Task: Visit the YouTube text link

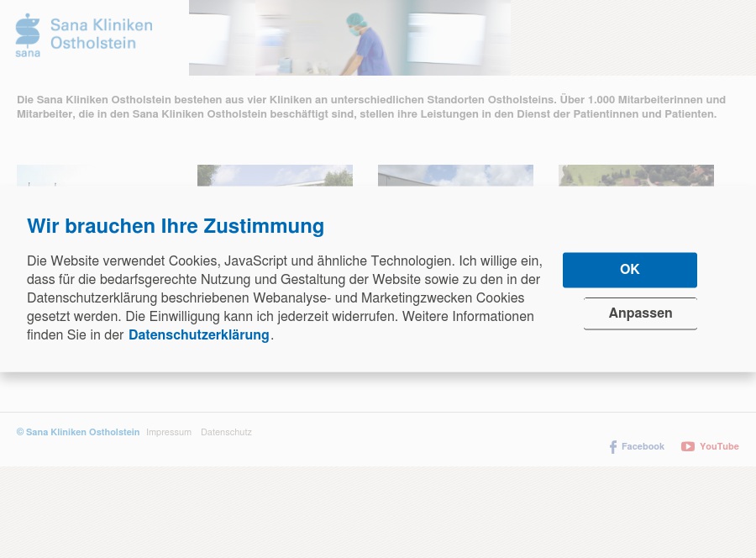Action: coord(719,447)
